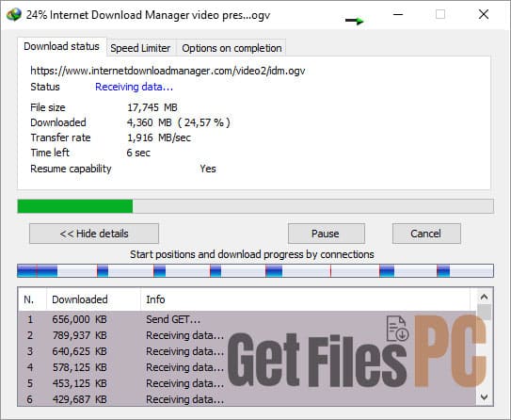
Task: Click the download URL idm.ogv text
Action: 168,71
